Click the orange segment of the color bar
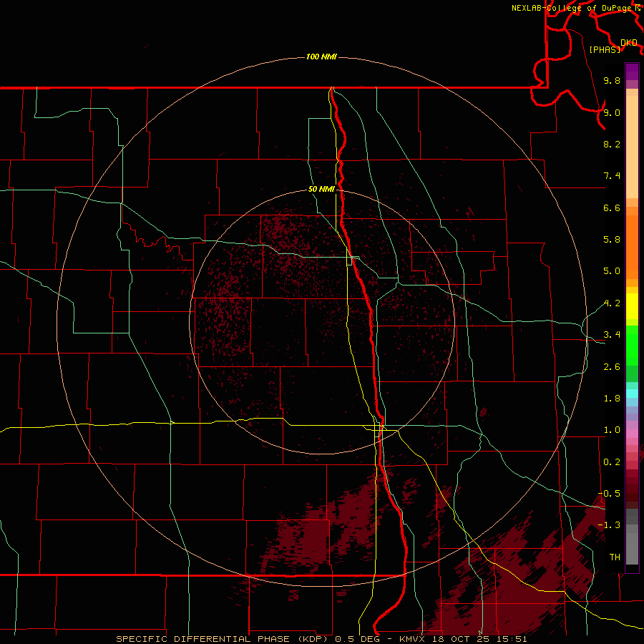Viewport: 644px width, 644px height. point(632,246)
